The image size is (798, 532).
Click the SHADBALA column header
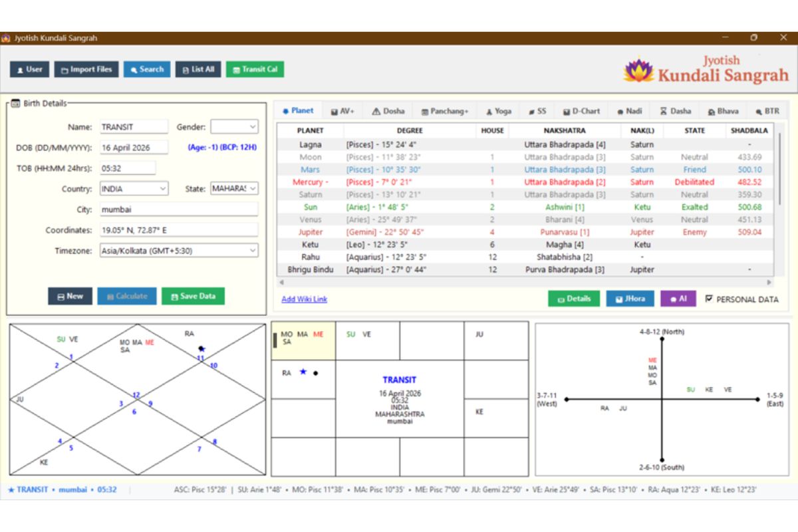point(749,130)
